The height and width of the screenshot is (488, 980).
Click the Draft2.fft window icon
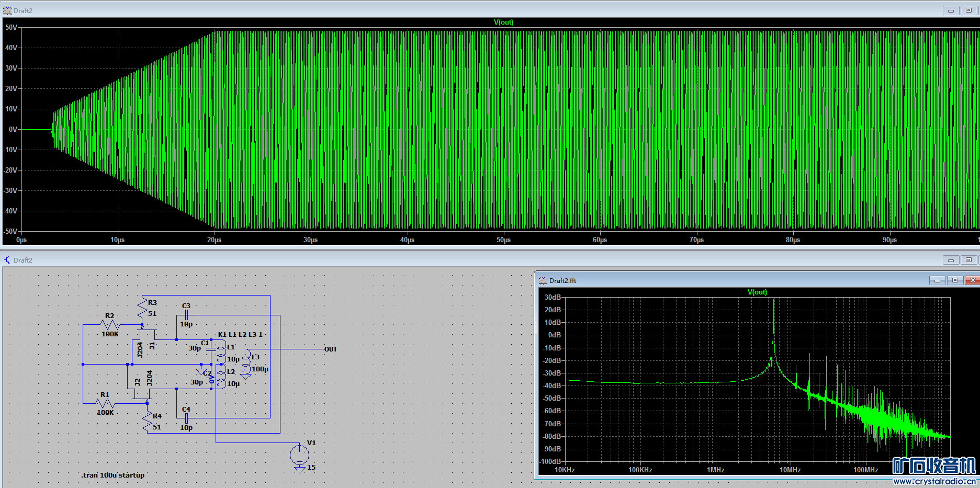click(543, 280)
